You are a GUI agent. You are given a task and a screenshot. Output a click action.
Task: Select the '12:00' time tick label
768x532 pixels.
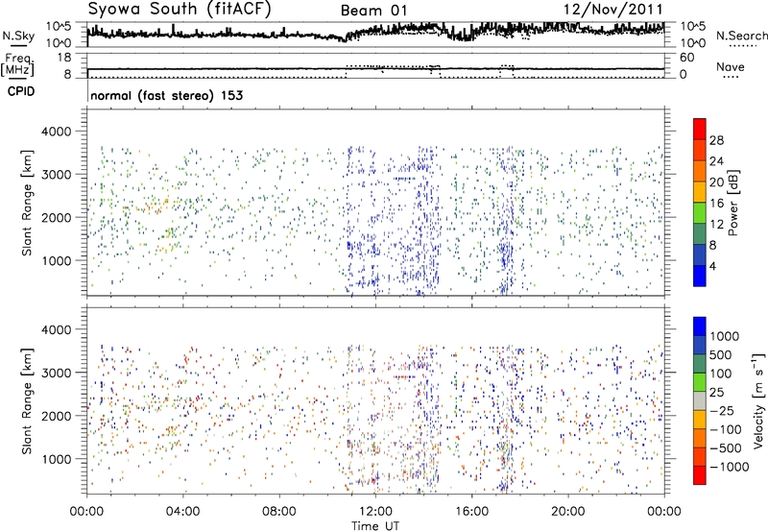click(375, 512)
